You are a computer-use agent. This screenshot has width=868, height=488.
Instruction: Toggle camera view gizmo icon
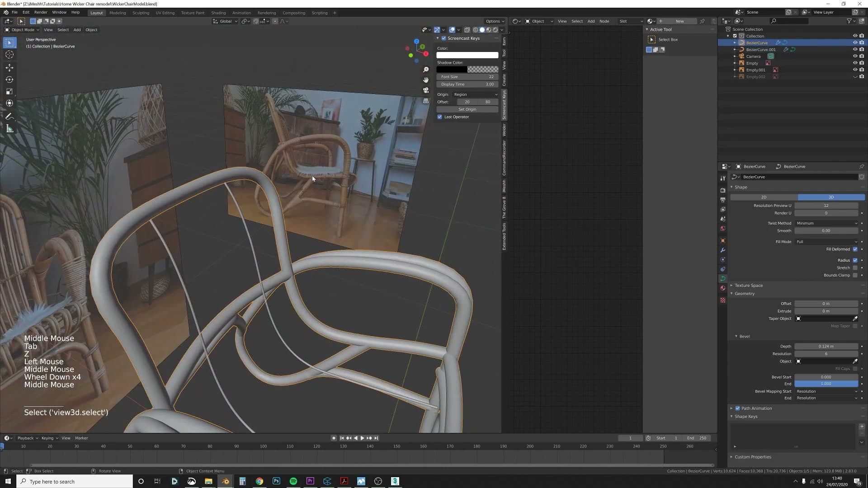pos(425,90)
